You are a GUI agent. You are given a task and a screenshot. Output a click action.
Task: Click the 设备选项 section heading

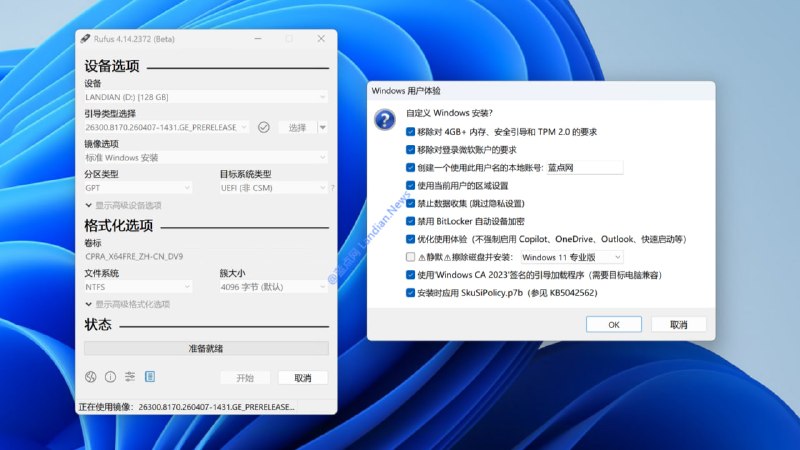click(x=112, y=66)
